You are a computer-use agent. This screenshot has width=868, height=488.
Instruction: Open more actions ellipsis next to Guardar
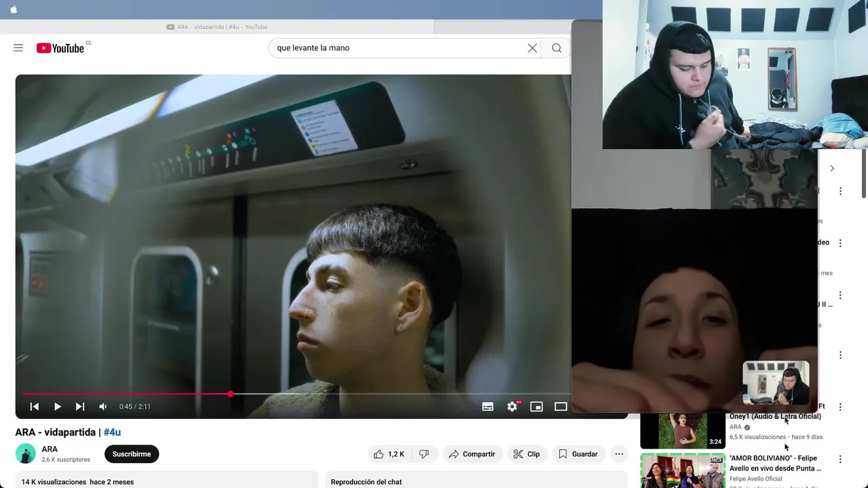(619, 454)
